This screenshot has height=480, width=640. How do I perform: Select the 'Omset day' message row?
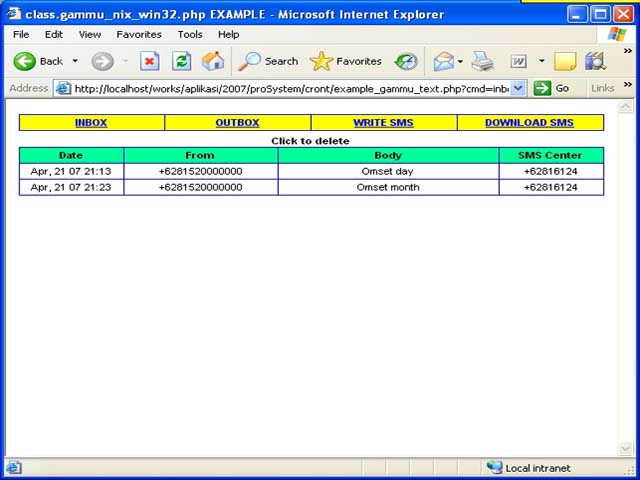(387, 171)
